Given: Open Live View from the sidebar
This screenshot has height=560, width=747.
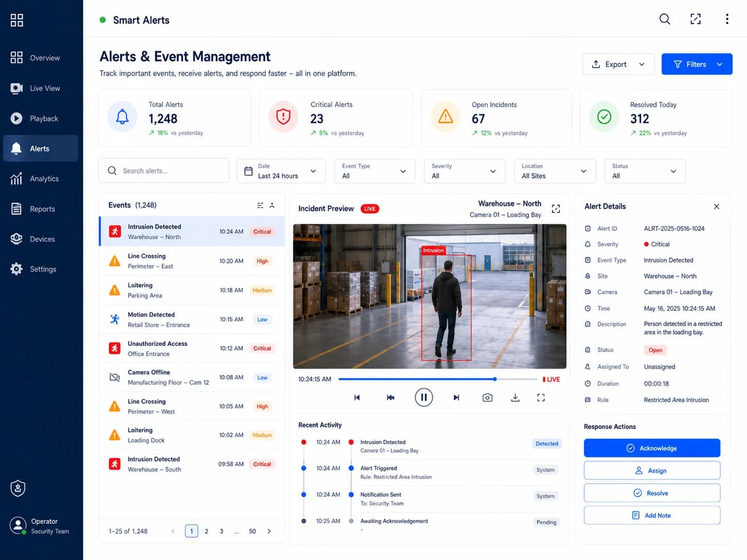Looking at the screenshot, I should coord(40,88).
